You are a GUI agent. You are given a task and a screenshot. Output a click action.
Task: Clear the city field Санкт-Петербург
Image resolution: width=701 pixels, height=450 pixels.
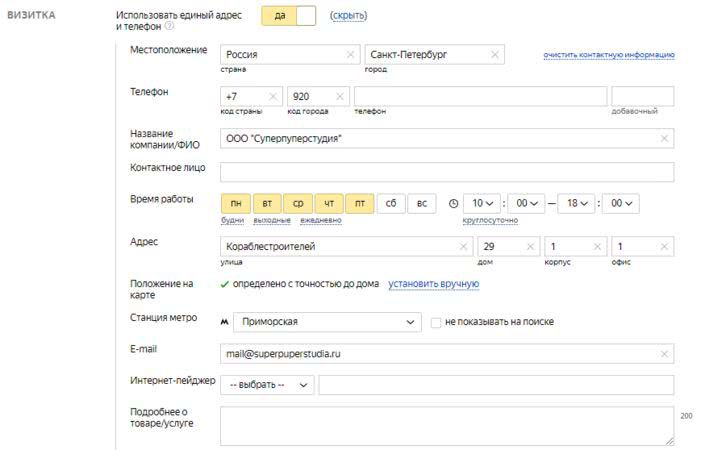[494, 55]
